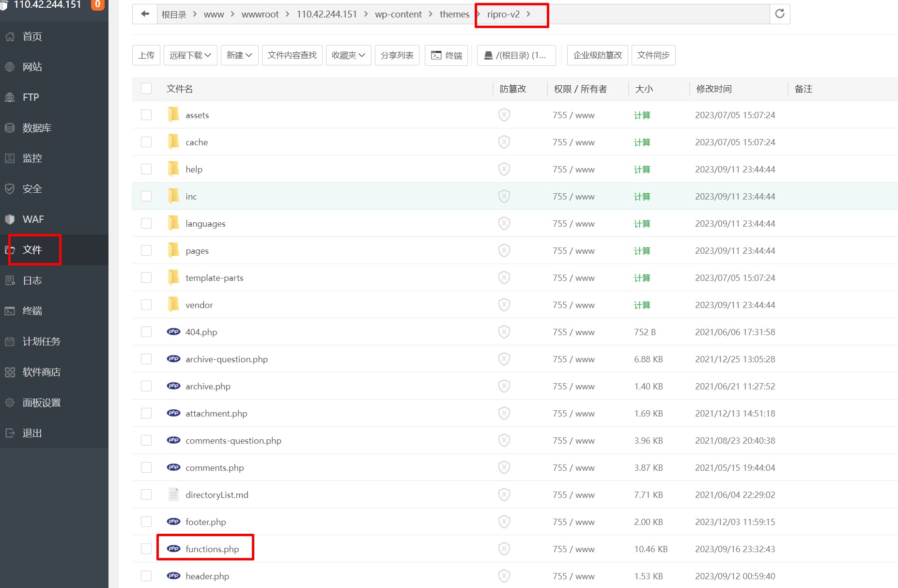The image size is (898, 588).
Task: Toggle the select-all checkbox in header
Action: pyautogui.click(x=146, y=89)
